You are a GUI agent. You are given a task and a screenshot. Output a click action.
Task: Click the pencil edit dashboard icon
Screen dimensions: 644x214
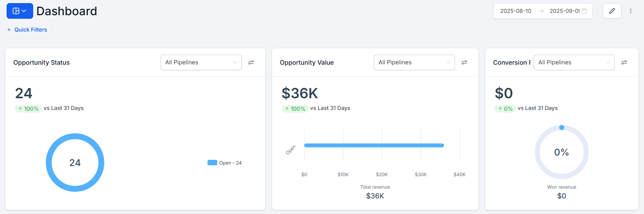coord(612,11)
